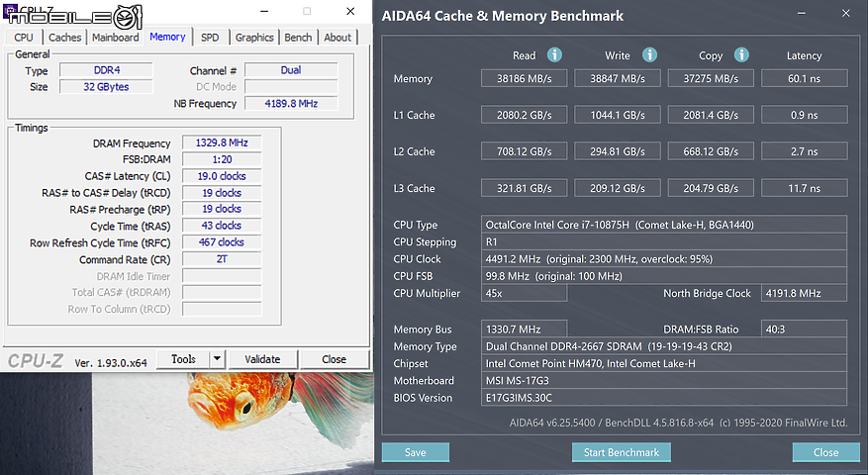
Task: Click Save in AIDA64 benchmark window
Action: tap(415, 452)
